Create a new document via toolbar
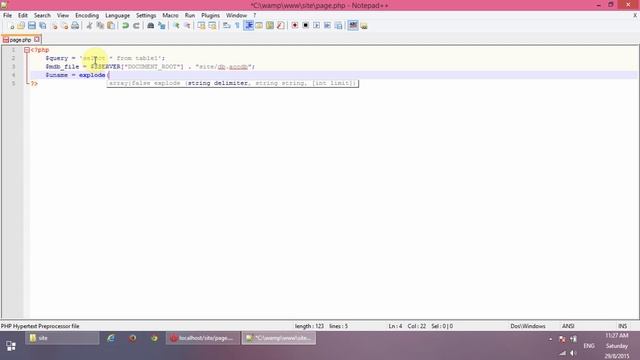 (x=11, y=26)
